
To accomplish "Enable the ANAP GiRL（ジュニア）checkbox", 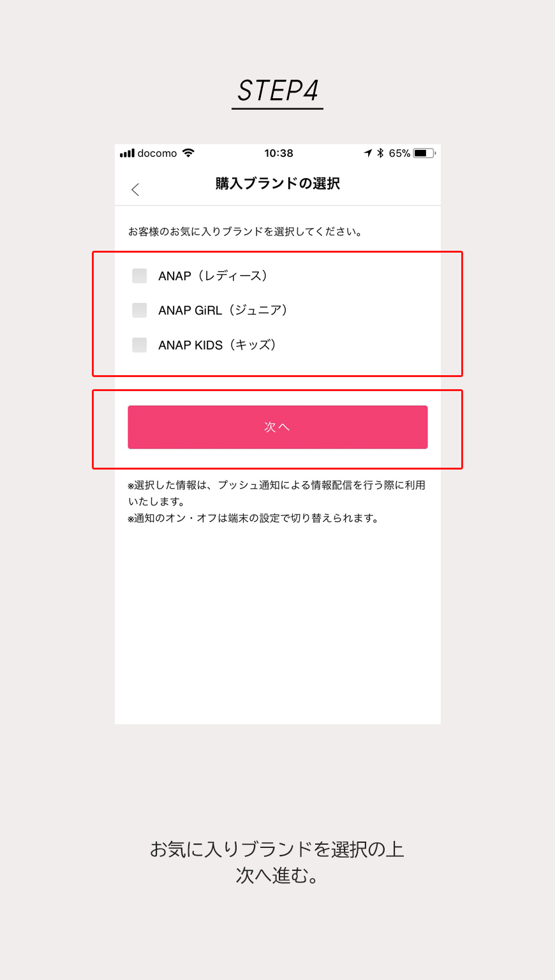I will 139,310.
